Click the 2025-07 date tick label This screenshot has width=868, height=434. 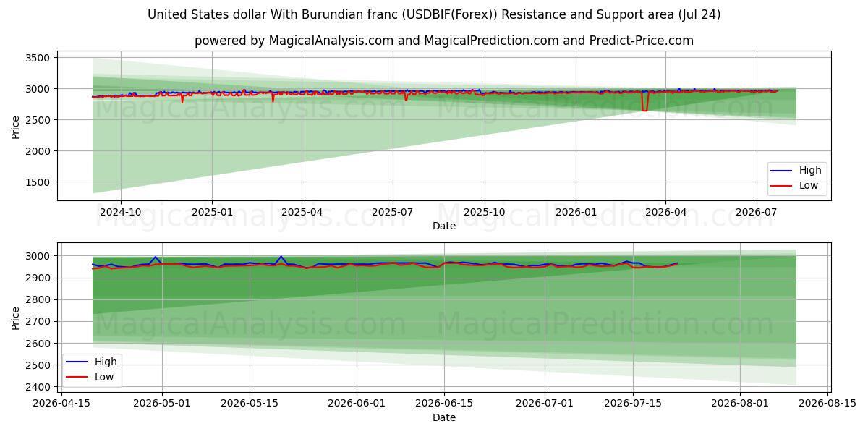393,213
